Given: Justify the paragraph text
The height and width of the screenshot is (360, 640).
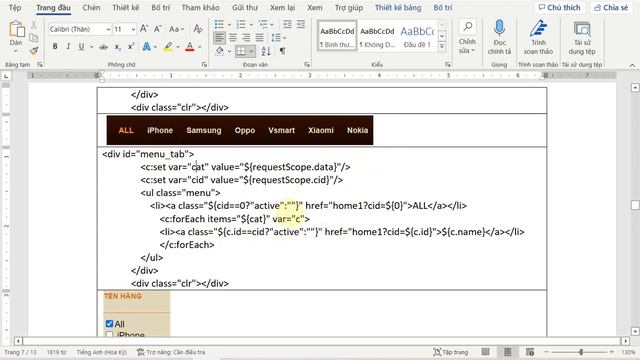Looking at the screenshot, I should point(260,38).
